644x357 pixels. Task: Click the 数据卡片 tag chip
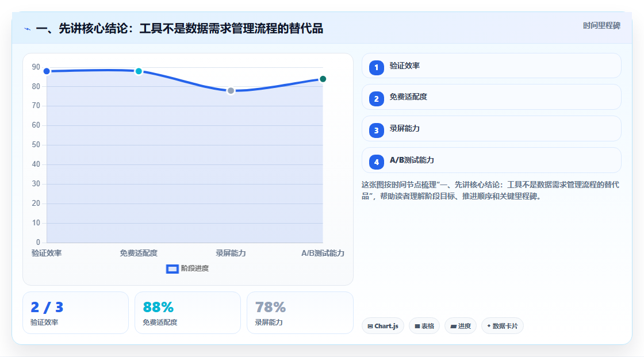(503, 326)
